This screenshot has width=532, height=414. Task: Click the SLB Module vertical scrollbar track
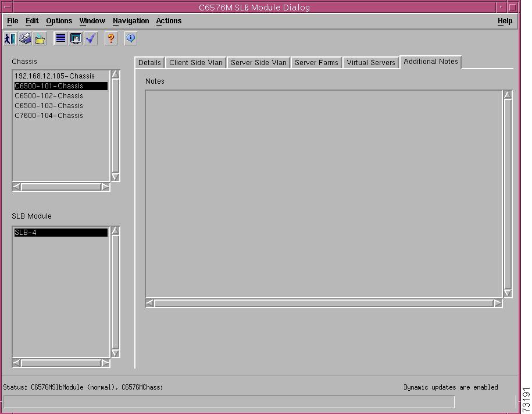click(115, 292)
